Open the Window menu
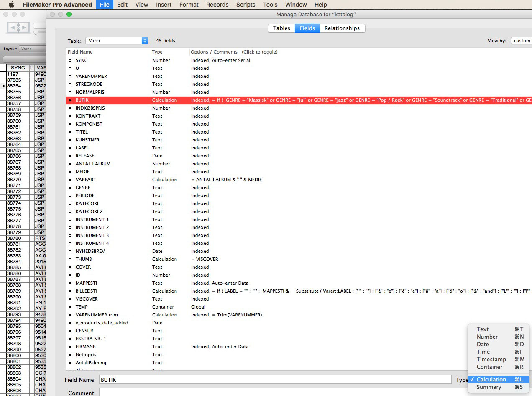Viewport: 532px width, 396px height. tap(296, 5)
